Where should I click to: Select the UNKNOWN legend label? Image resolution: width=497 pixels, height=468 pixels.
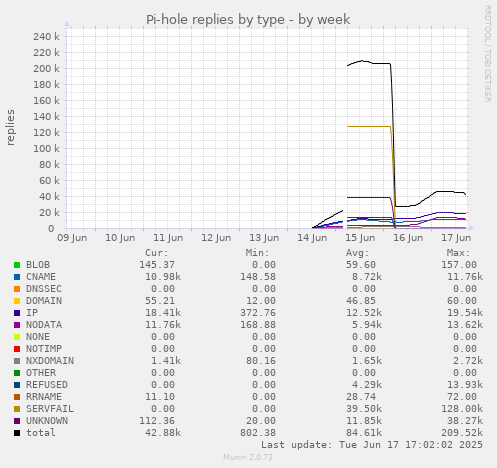(x=47, y=421)
